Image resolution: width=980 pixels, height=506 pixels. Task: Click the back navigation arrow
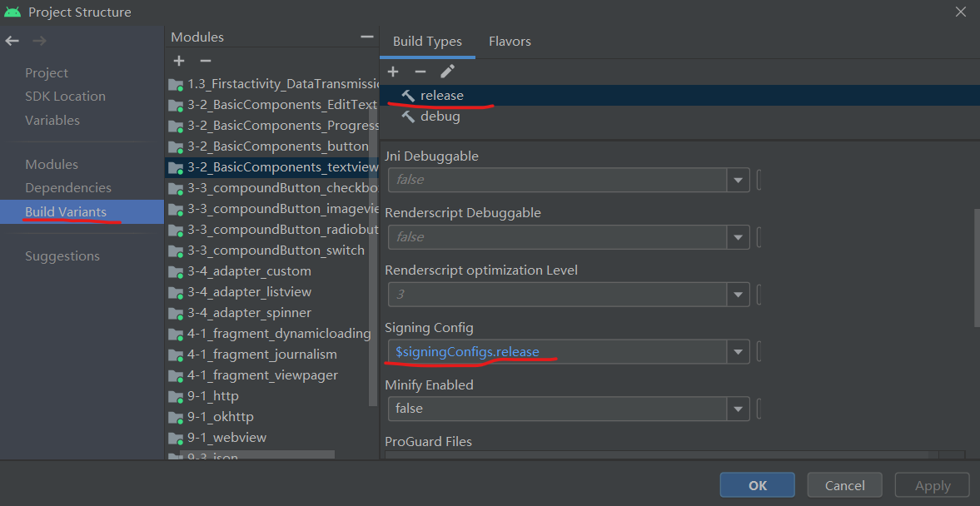[12, 39]
